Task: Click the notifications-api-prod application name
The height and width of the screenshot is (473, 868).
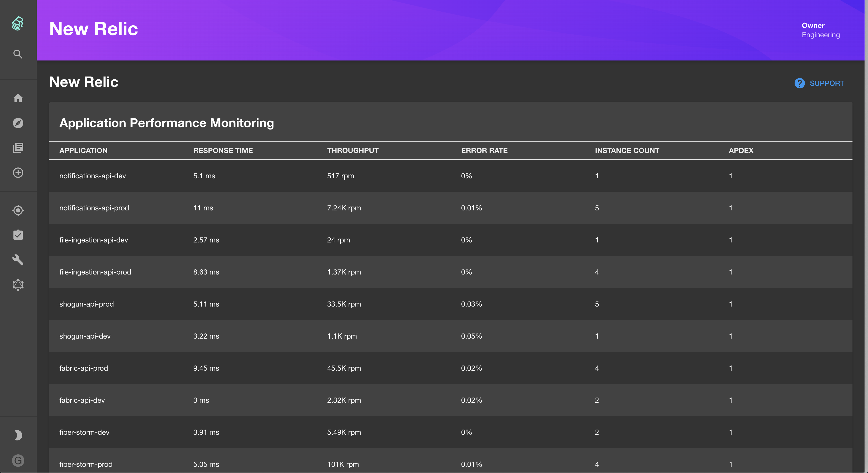Action: pos(94,208)
